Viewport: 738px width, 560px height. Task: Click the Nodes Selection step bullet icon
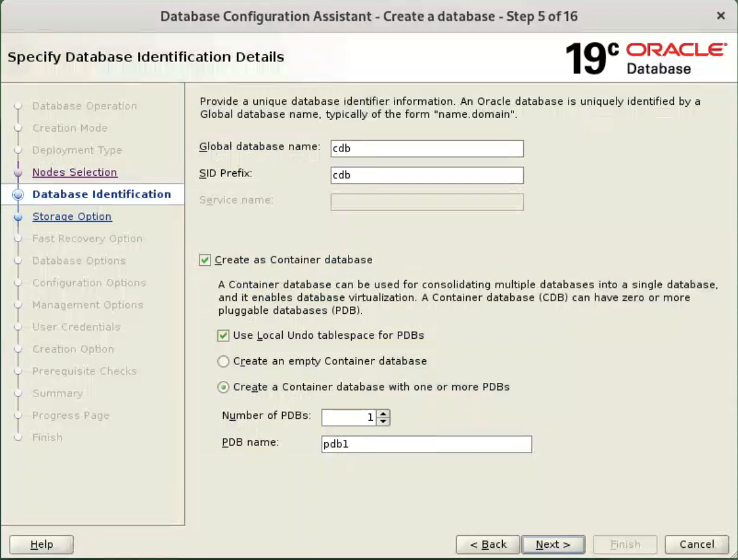click(18, 173)
